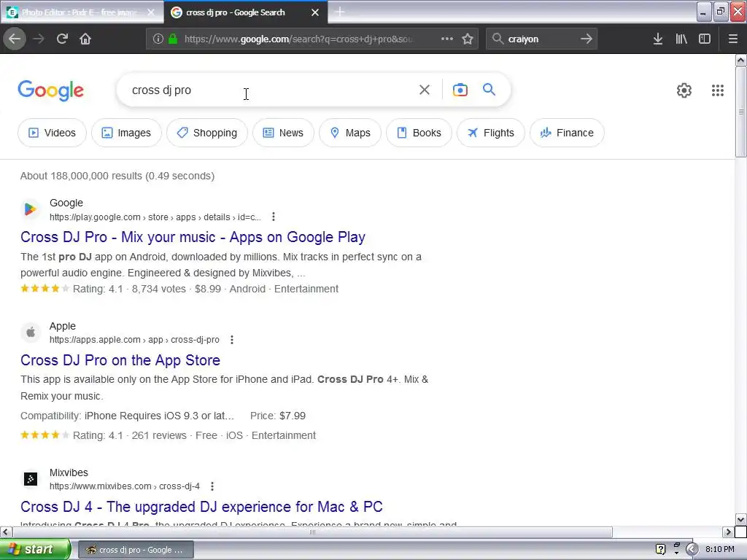Click the Google logo
This screenshot has height=560, width=747.
tap(51, 90)
